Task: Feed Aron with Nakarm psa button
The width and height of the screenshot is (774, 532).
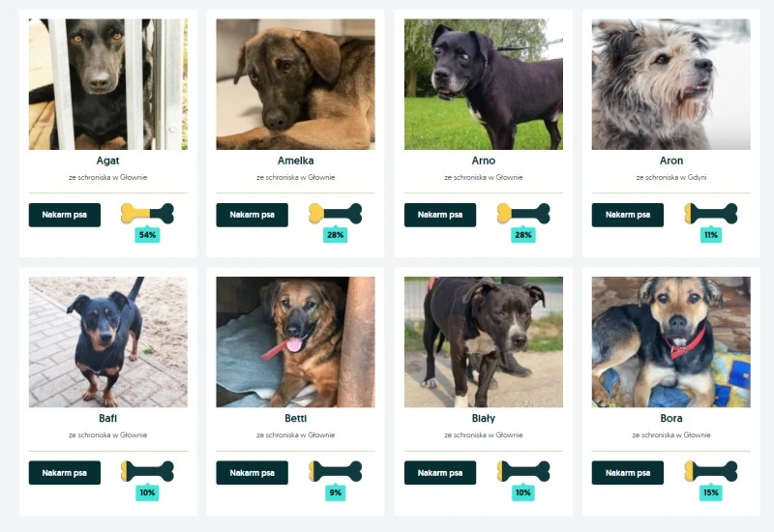Action: pyautogui.click(x=627, y=215)
